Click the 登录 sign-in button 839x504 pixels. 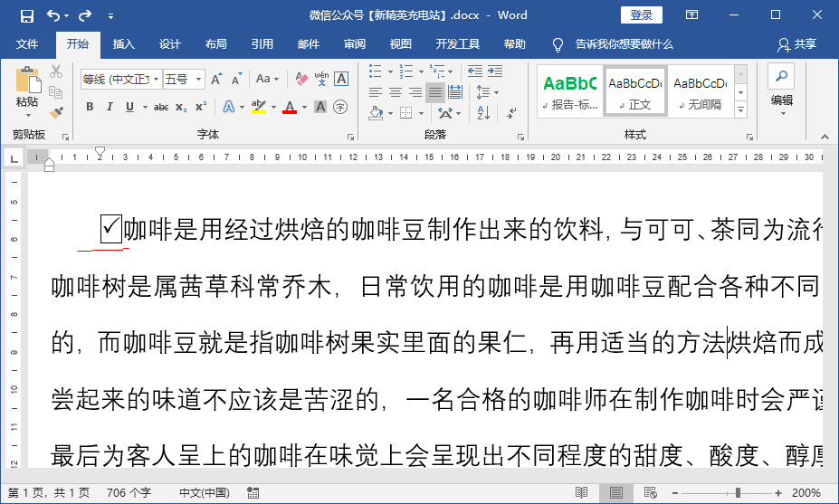[x=642, y=15]
